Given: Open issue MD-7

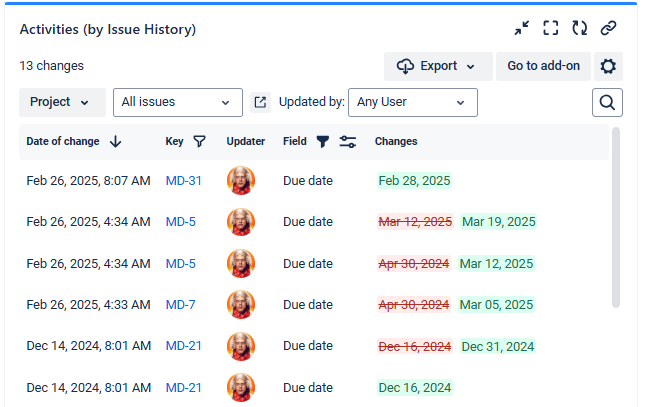Looking at the screenshot, I should pos(181,305).
